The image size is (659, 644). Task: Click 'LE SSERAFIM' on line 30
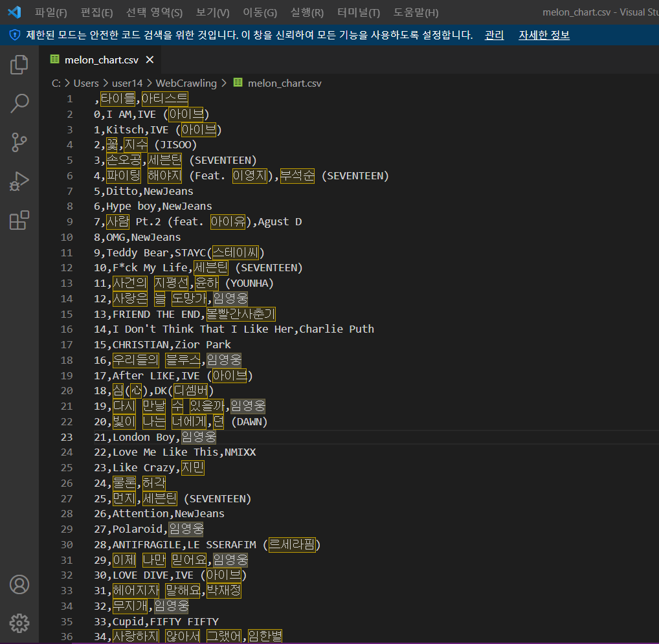(x=221, y=545)
